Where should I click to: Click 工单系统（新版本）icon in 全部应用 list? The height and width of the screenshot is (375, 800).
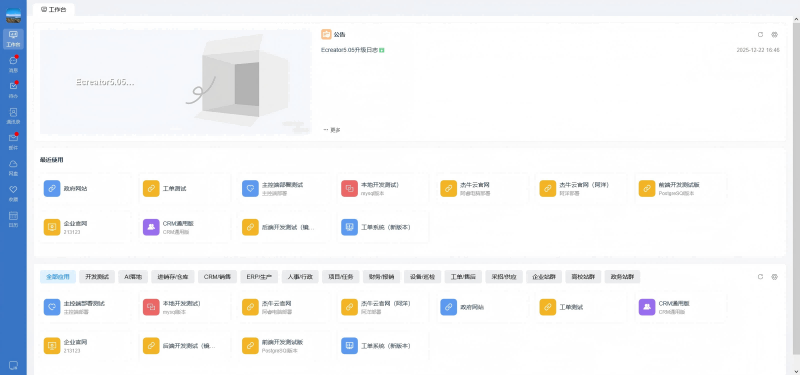[349, 346]
